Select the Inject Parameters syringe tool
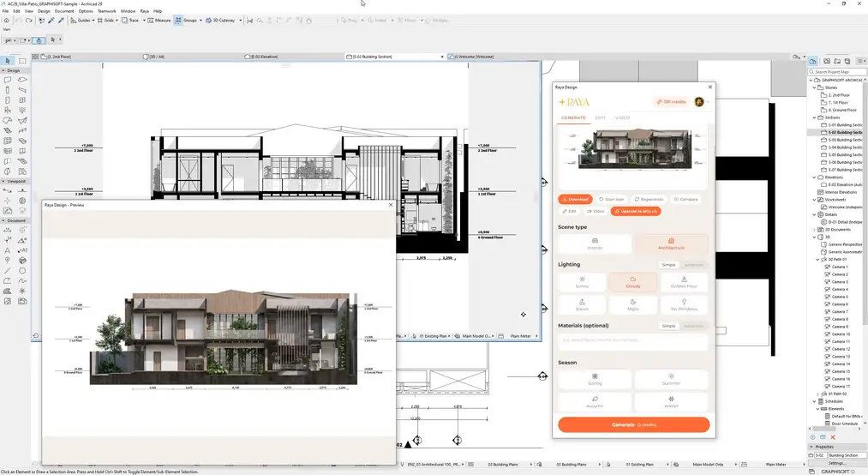868x475 pixels. 61,21
